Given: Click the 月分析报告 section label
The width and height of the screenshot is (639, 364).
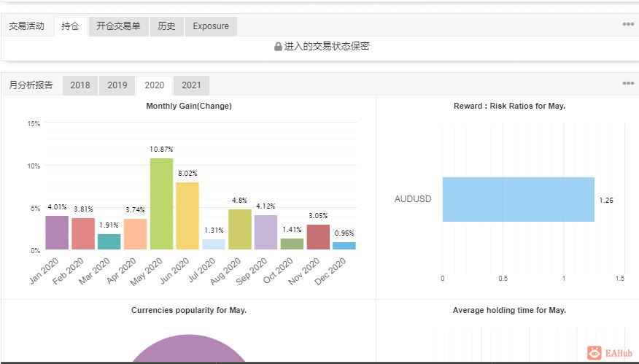Looking at the screenshot, I should point(31,85).
